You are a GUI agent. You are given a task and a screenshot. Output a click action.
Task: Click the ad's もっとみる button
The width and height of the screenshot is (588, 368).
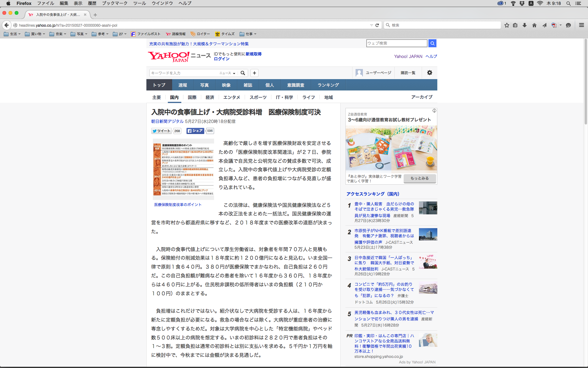click(420, 178)
